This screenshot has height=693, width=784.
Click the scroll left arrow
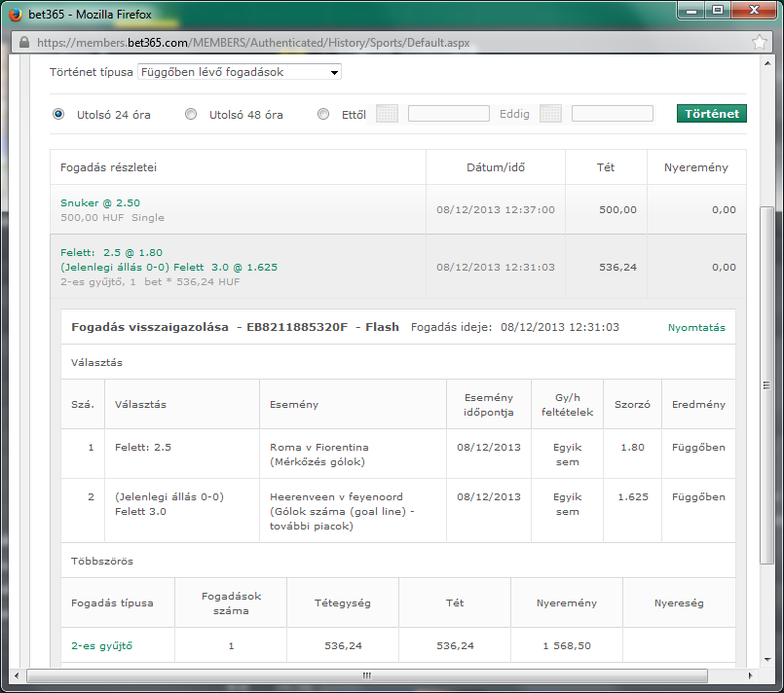17,675
